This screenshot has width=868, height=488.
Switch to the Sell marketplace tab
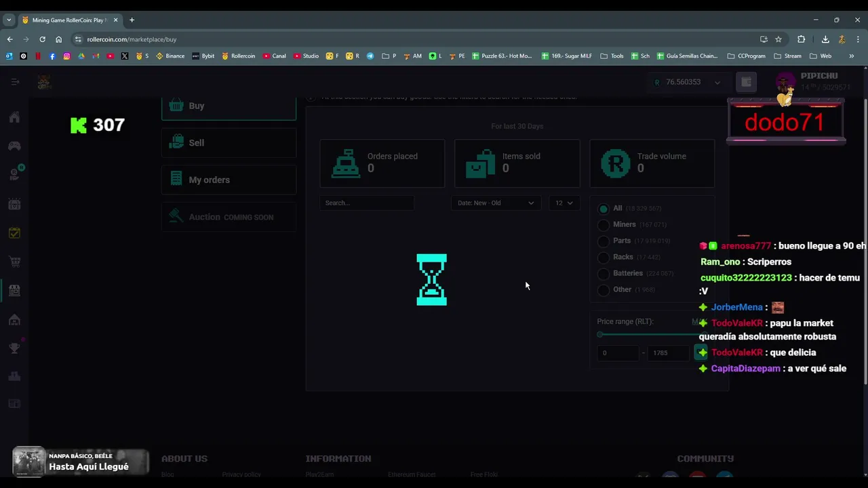pyautogui.click(x=229, y=143)
